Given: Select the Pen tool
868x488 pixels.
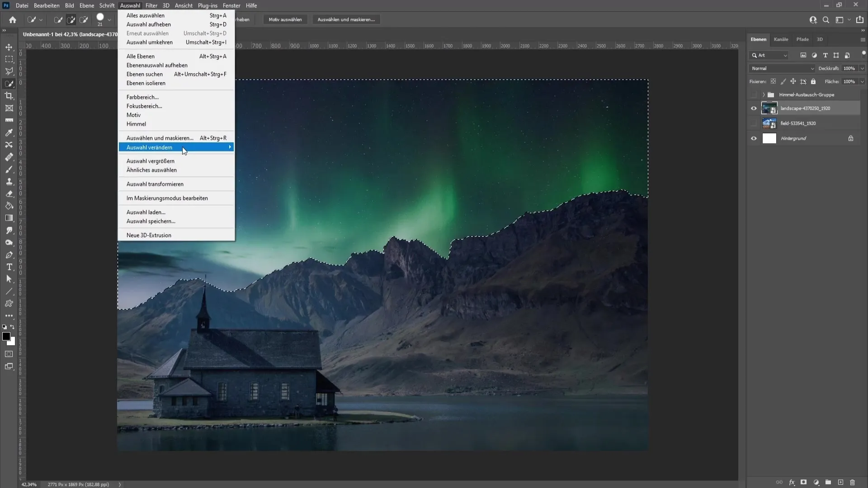Looking at the screenshot, I should 9,255.
